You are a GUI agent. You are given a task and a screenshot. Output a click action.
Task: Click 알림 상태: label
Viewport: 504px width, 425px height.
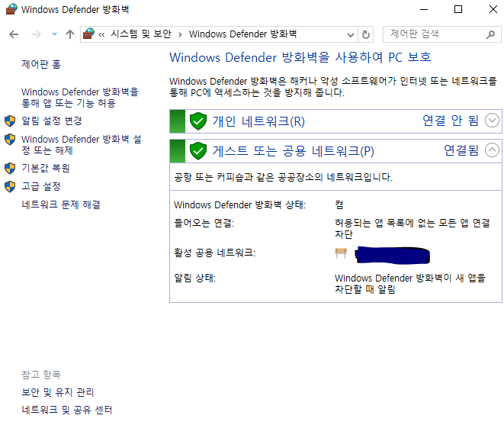point(194,278)
